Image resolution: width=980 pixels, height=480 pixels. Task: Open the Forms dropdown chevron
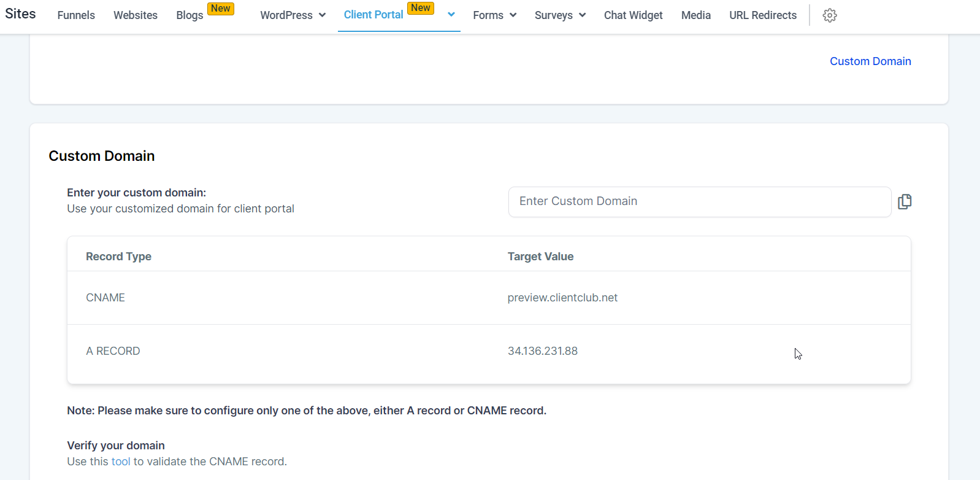pos(513,15)
